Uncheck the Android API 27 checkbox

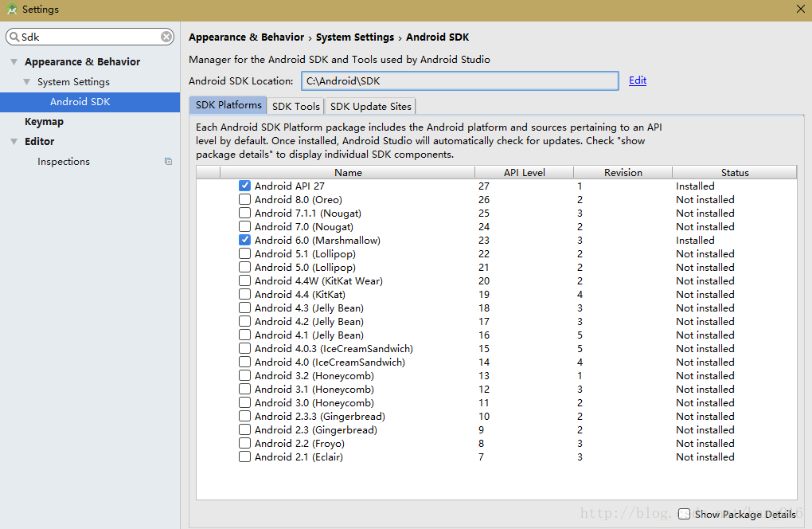pyautogui.click(x=244, y=186)
